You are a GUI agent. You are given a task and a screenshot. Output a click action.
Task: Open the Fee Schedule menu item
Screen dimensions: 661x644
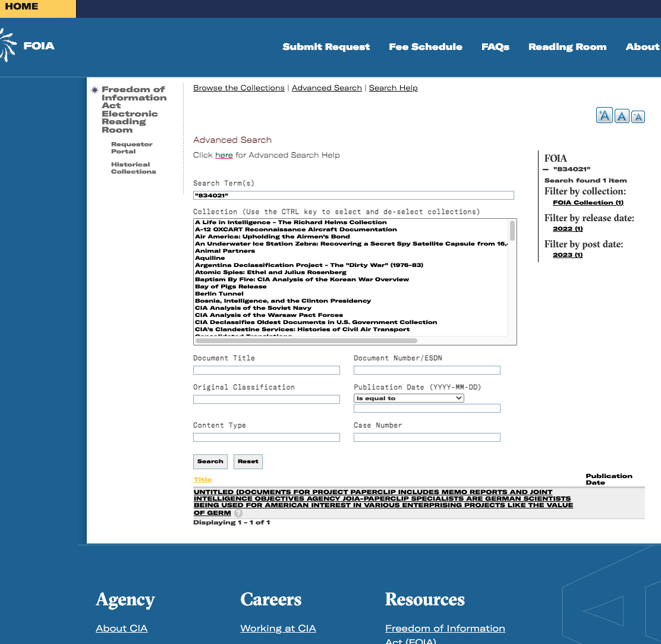[x=426, y=47]
